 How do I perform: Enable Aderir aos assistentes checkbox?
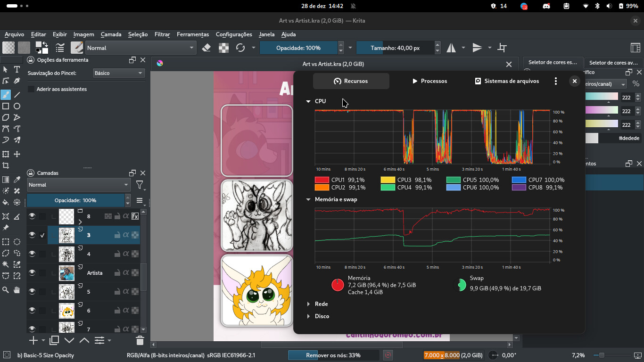click(x=31, y=89)
